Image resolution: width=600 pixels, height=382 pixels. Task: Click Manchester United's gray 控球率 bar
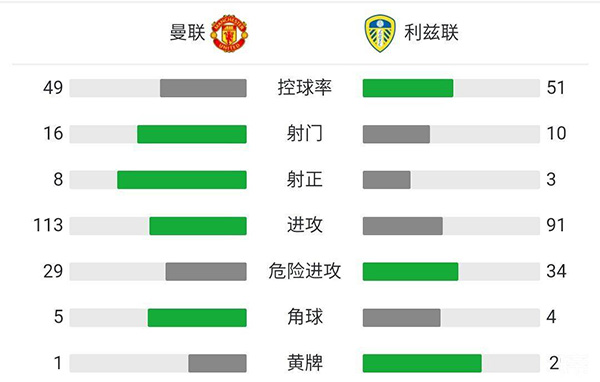coord(203,88)
